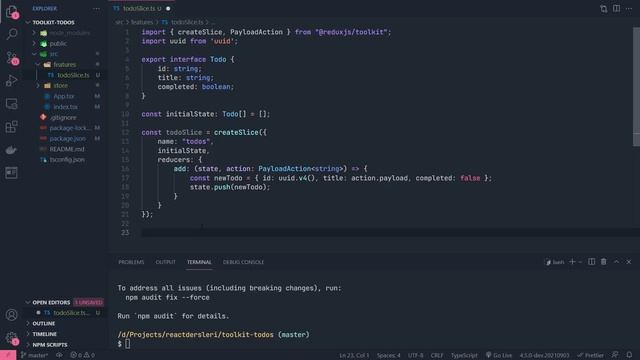Click the remote window indicator in status bar
The image size is (640, 360).
coord(8,355)
